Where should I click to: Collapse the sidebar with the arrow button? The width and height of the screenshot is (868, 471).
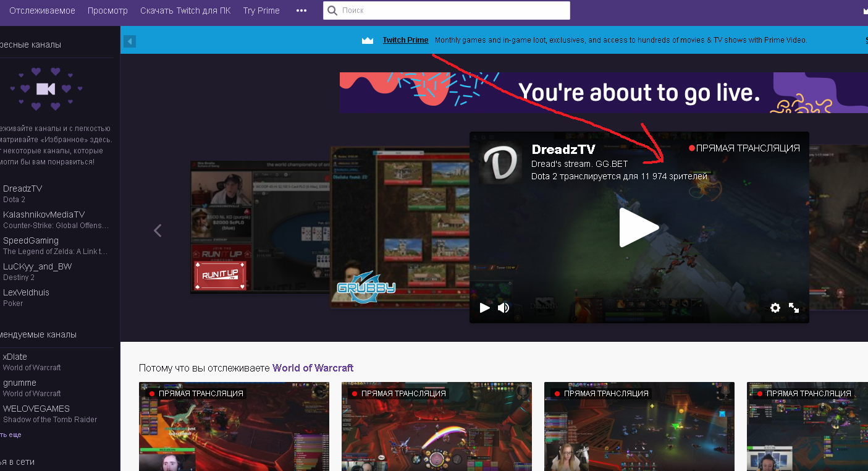(x=129, y=41)
